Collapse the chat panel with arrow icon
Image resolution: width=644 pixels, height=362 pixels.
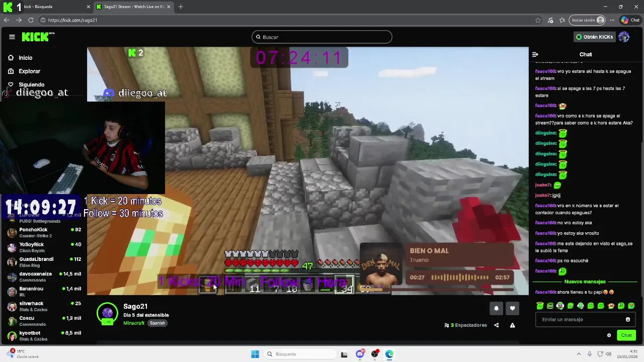(x=535, y=54)
